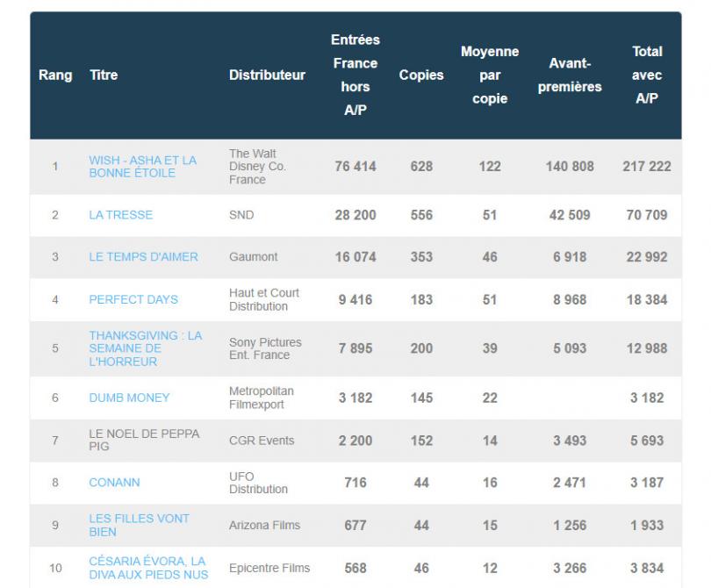Click the Rang column header

(x=55, y=75)
